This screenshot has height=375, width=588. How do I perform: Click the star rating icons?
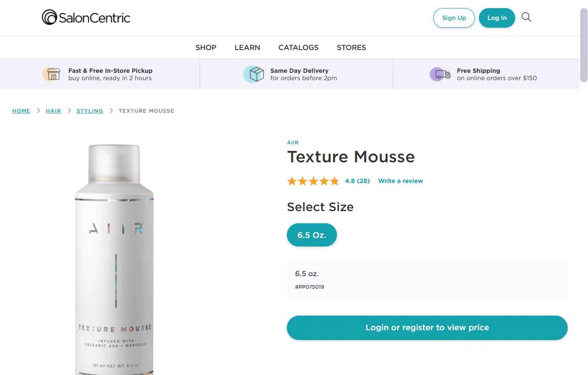tap(313, 181)
